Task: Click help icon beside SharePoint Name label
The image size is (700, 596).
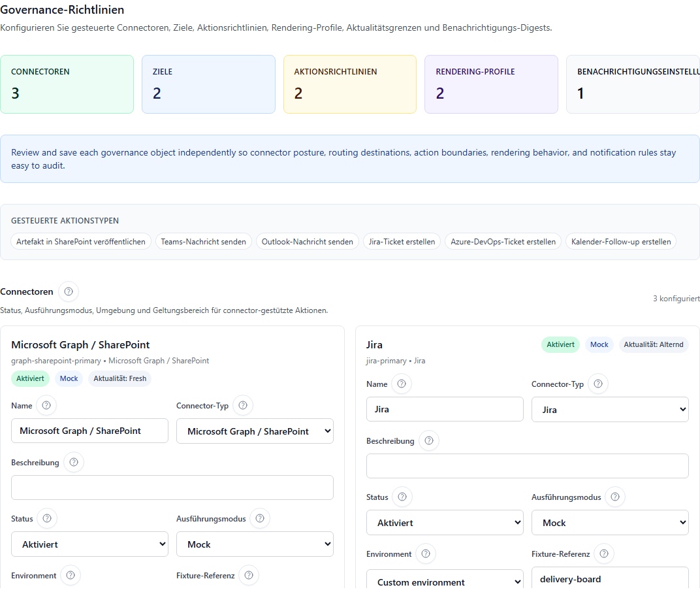Action: pos(46,406)
